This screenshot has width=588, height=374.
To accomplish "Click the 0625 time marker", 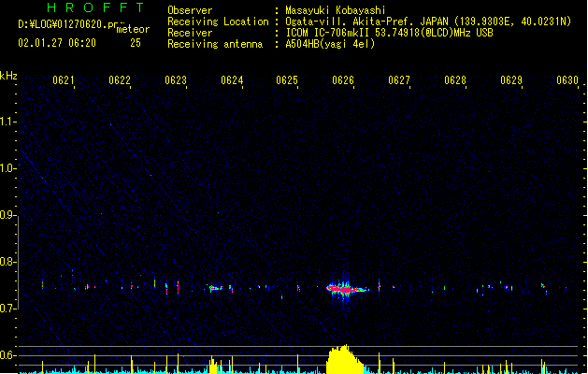I will (x=287, y=80).
